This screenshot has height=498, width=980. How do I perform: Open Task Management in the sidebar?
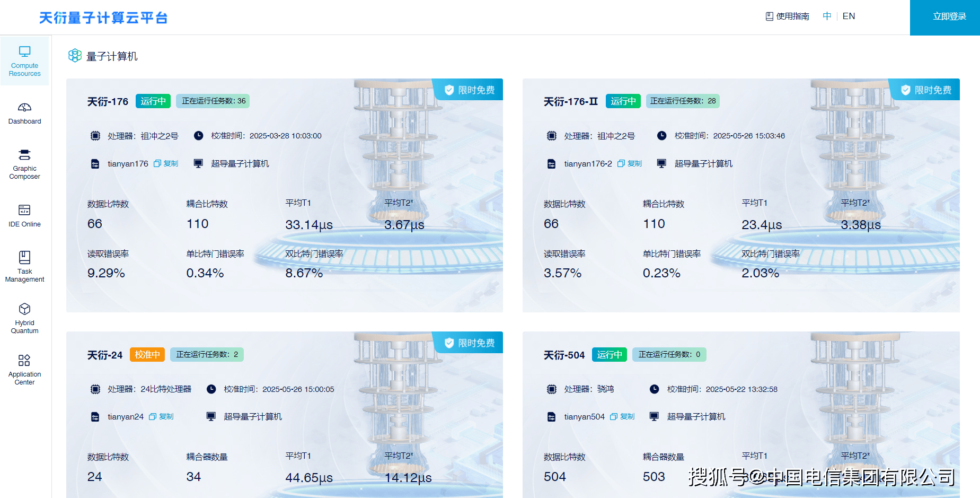[x=24, y=266]
